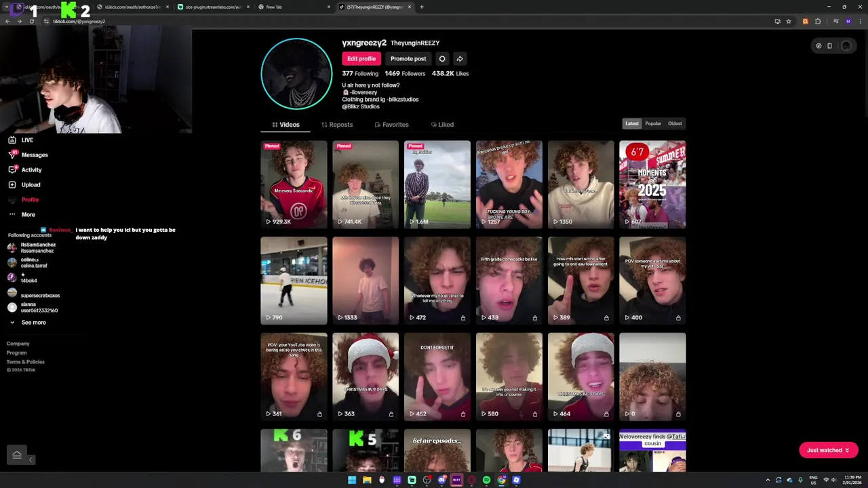Open Upload in the sidebar
The width and height of the screenshot is (868, 488).
click(24, 185)
